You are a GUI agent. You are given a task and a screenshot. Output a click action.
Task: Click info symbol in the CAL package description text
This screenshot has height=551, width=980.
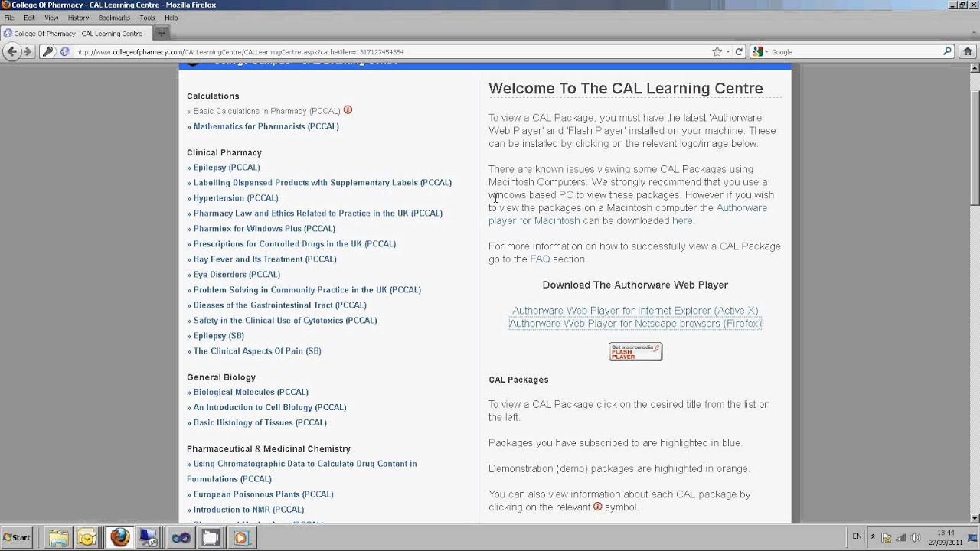[x=597, y=507]
